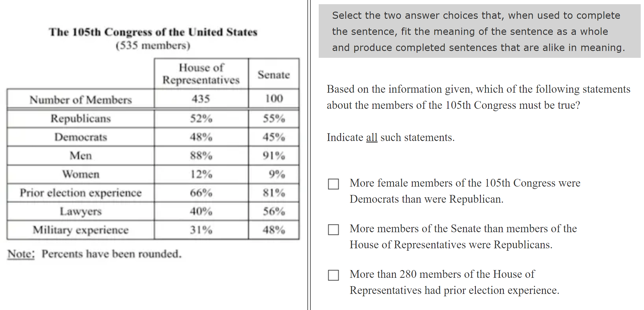Click the 'Military experience' row label
This screenshot has height=310, width=644.
pos(81,230)
